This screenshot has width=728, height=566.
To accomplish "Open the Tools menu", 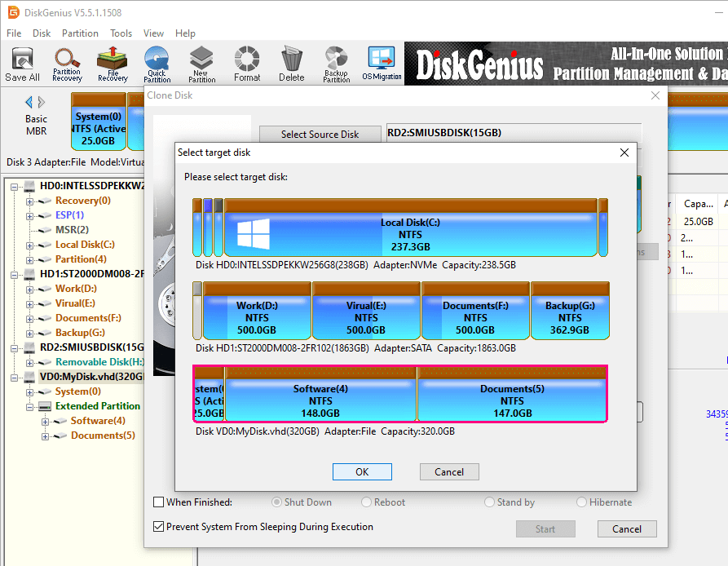I will pos(121,33).
